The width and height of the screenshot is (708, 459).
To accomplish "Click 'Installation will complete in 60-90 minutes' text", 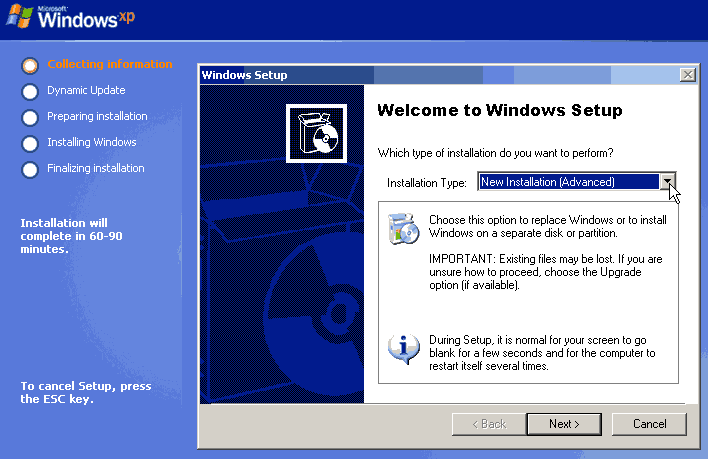I will [x=71, y=236].
